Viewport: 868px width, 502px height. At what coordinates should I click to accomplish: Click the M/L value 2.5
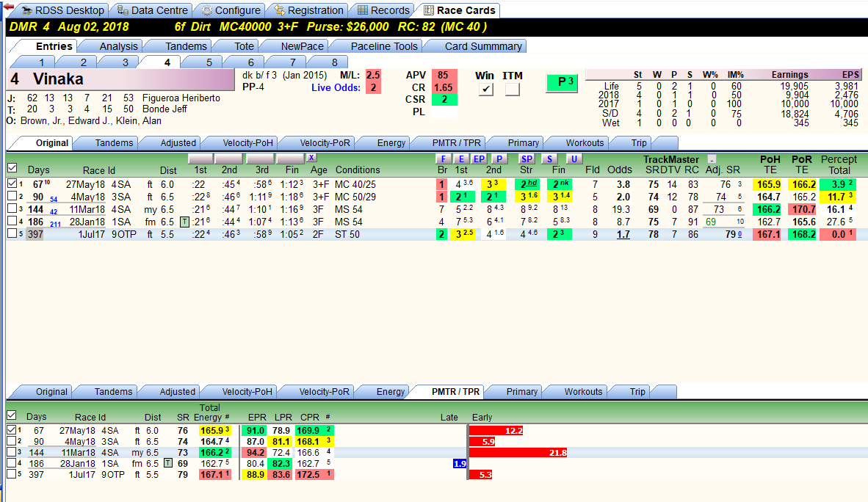[373, 76]
